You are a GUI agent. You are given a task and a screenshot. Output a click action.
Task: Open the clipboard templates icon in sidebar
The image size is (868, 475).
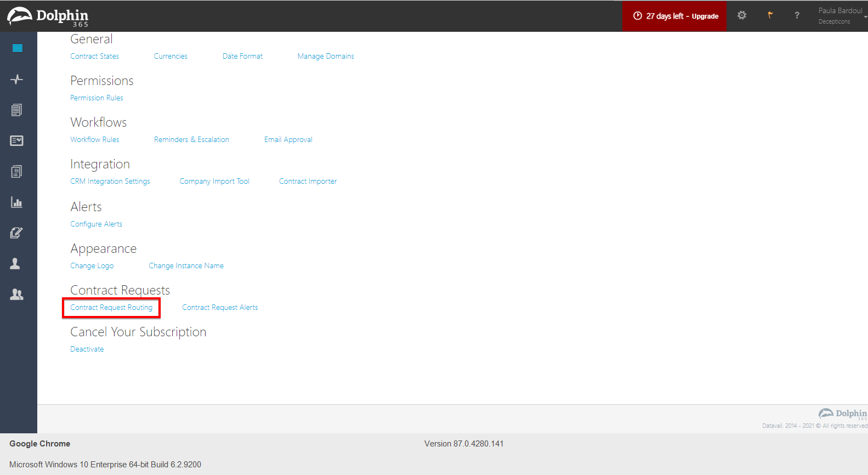(17, 172)
